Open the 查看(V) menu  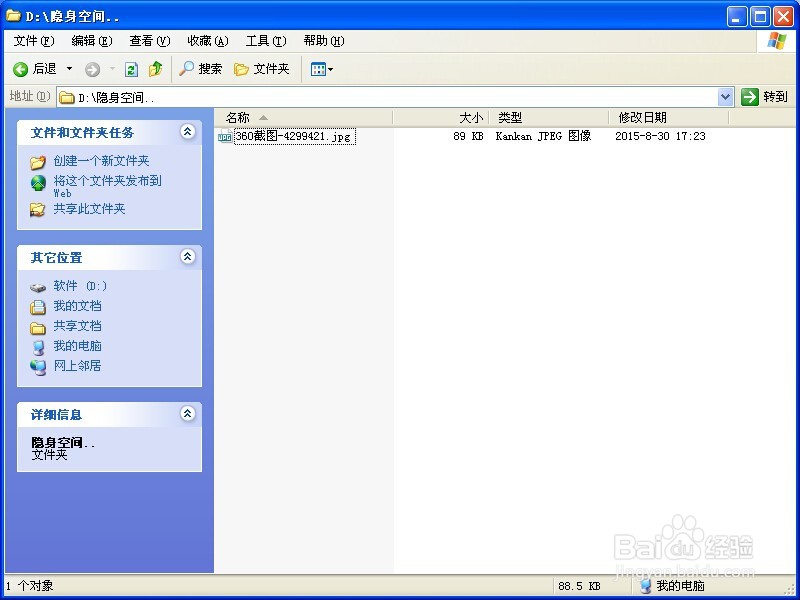pyautogui.click(x=149, y=41)
